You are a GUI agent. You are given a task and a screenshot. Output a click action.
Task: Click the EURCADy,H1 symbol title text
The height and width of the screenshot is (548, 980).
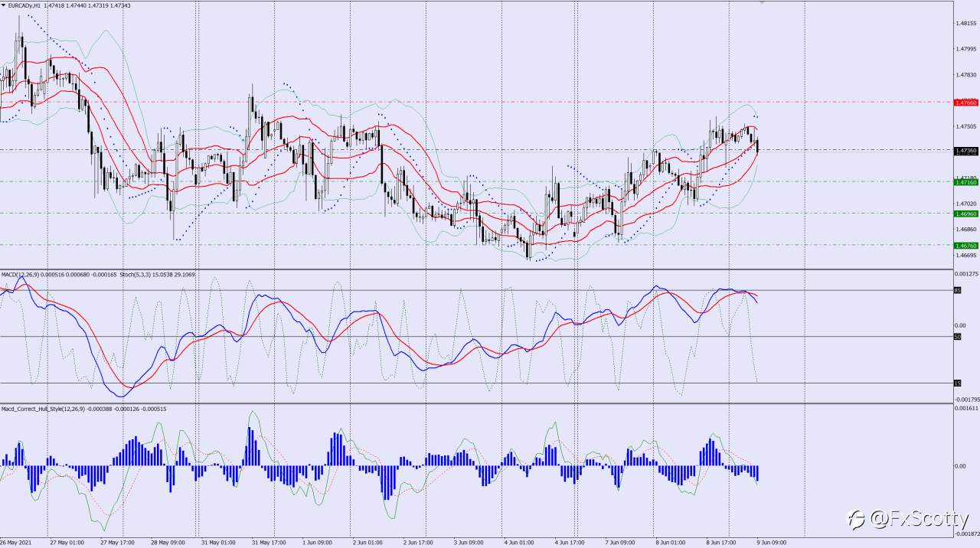(x=25, y=5)
